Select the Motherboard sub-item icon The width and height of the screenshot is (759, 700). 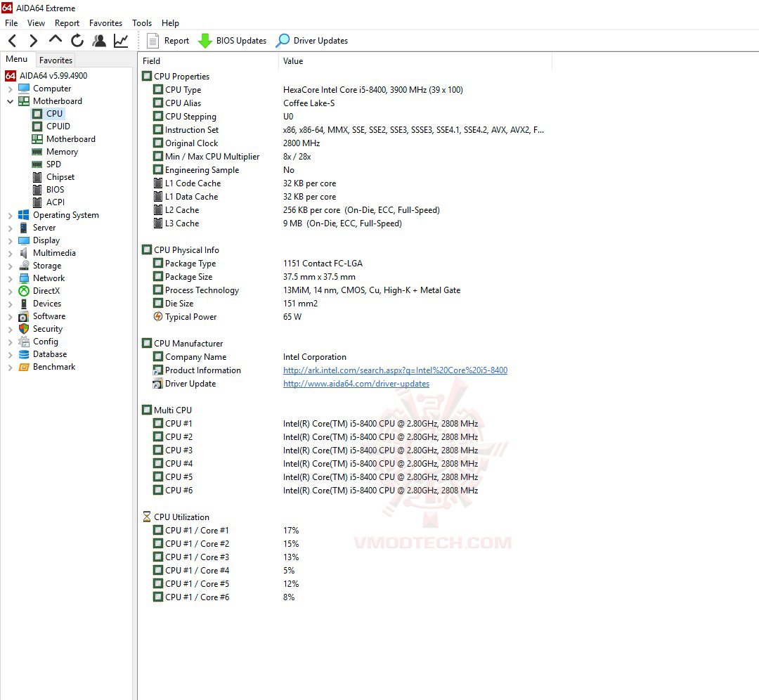pyautogui.click(x=37, y=139)
